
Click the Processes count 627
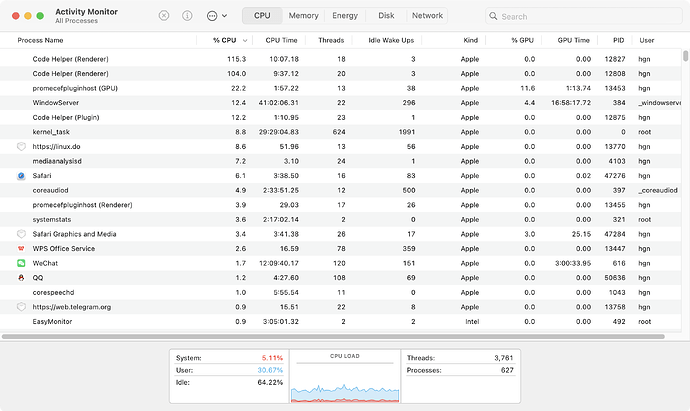pyautogui.click(x=507, y=370)
